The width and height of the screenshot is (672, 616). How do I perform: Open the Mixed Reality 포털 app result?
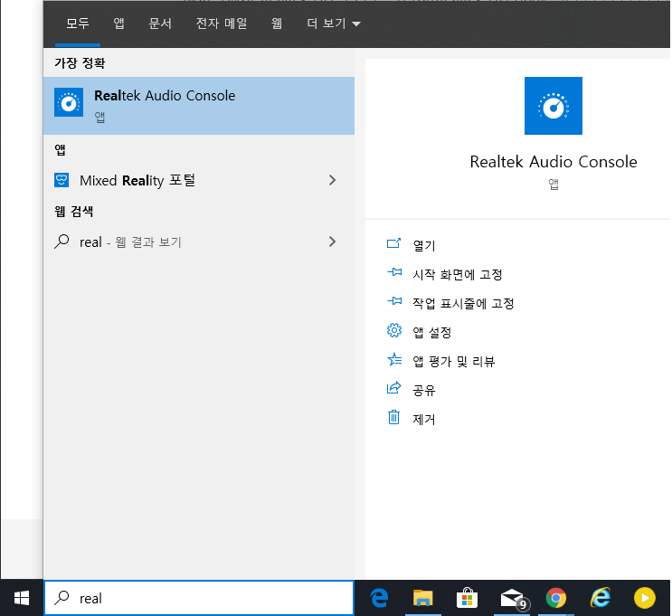(199, 181)
